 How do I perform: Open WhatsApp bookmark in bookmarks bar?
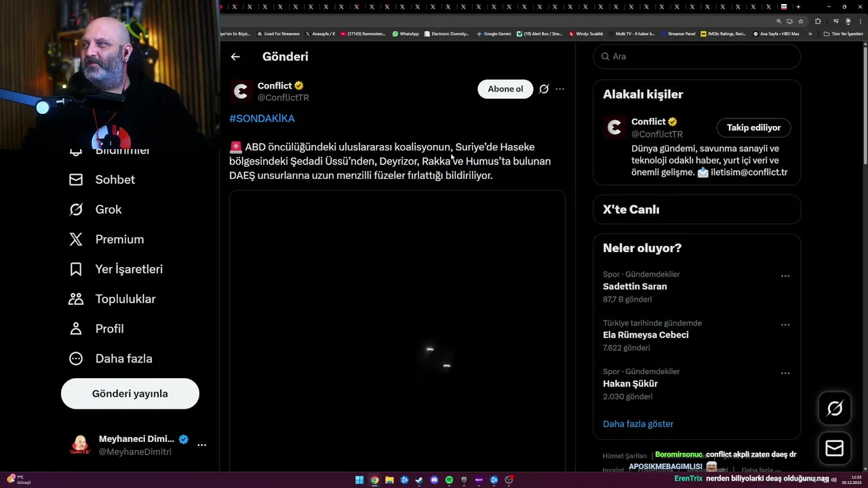point(406,33)
